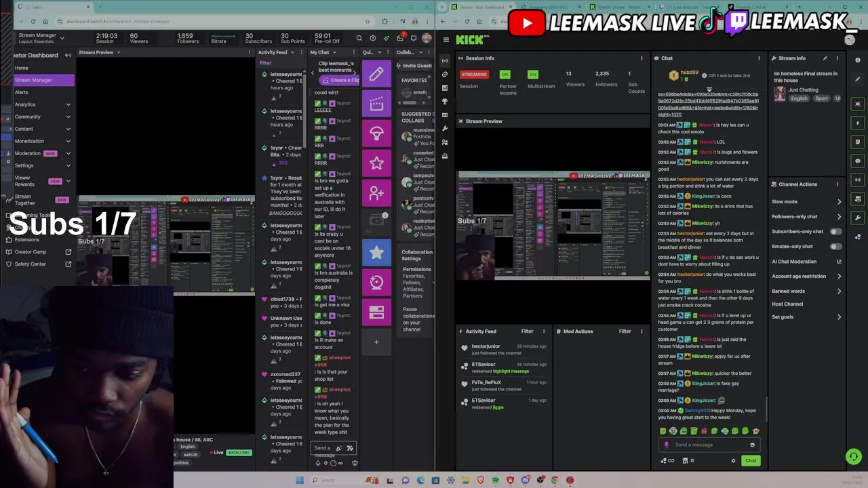The height and width of the screenshot is (488, 868).
Task: Click the Windows Start button
Action: [x=299, y=480]
